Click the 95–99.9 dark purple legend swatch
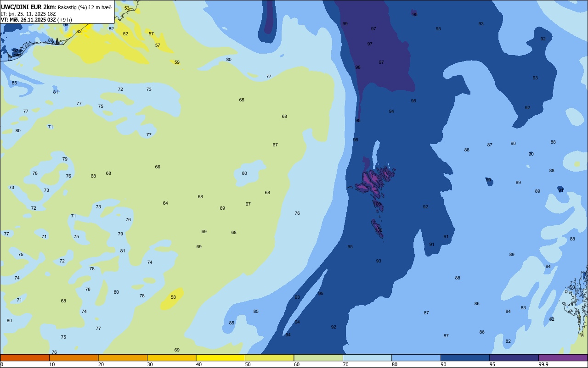 pyautogui.click(x=514, y=357)
